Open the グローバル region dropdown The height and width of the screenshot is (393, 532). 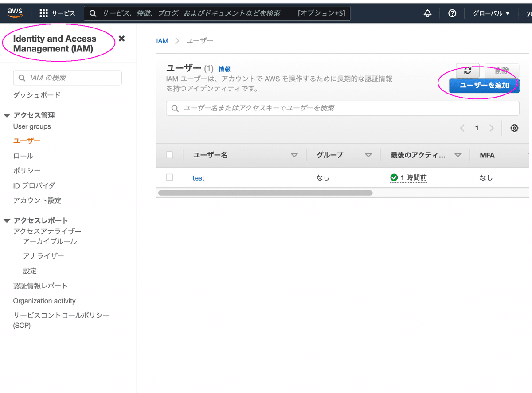pyautogui.click(x=491, y=13)
